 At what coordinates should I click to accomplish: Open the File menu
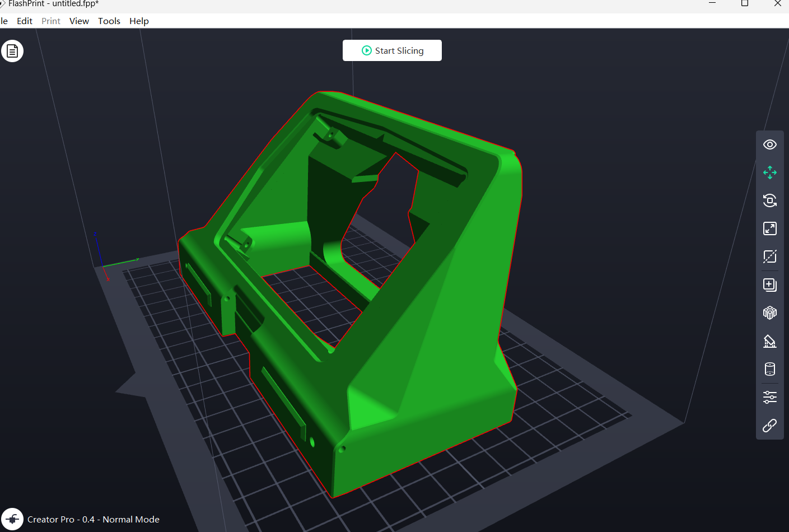(3, 21)
